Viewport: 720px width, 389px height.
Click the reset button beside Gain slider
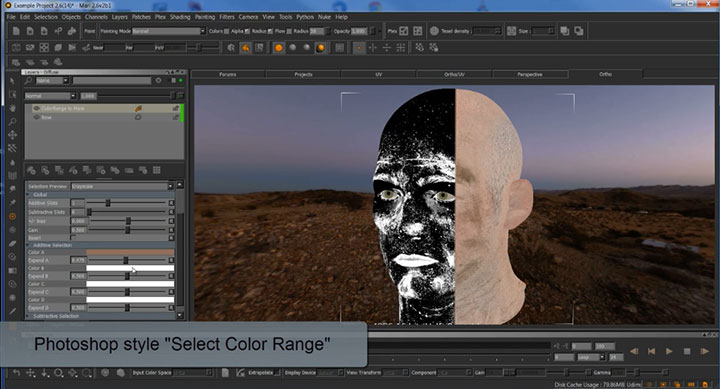pyautogui.click(x=171, y=230)
